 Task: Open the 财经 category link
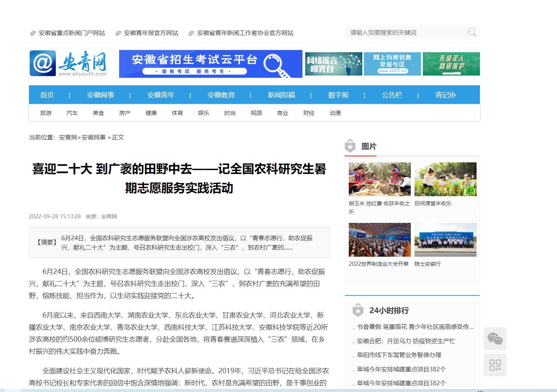tap(309, 113)
